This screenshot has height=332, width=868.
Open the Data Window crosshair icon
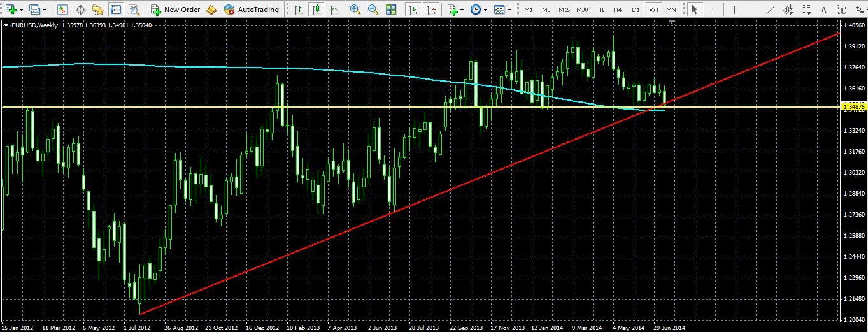(80, 10)
